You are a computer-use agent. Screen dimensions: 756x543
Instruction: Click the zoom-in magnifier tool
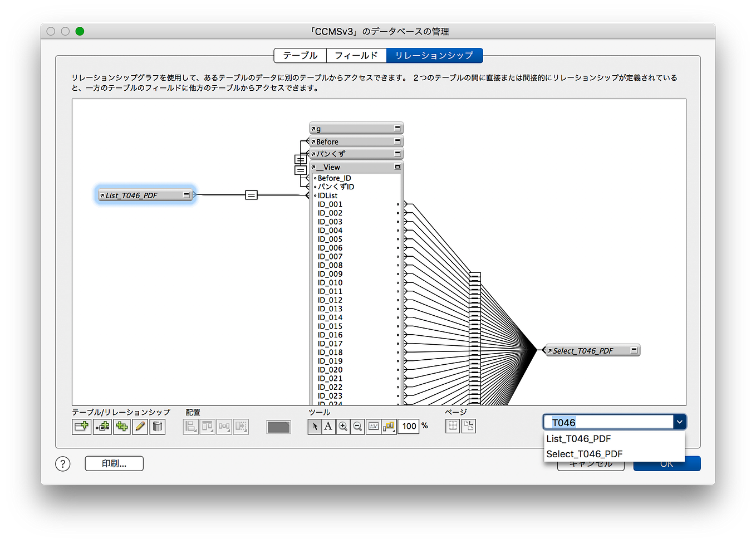coord(343,426)
